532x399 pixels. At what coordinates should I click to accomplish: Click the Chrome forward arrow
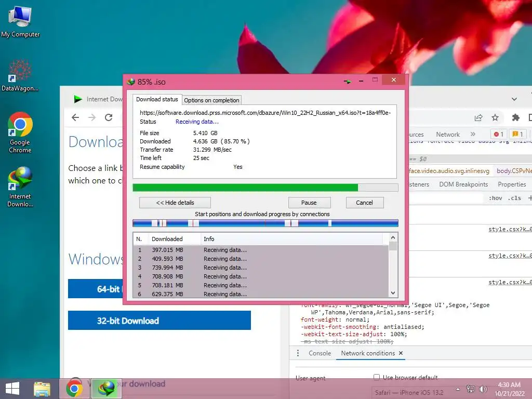pos(92,117)
